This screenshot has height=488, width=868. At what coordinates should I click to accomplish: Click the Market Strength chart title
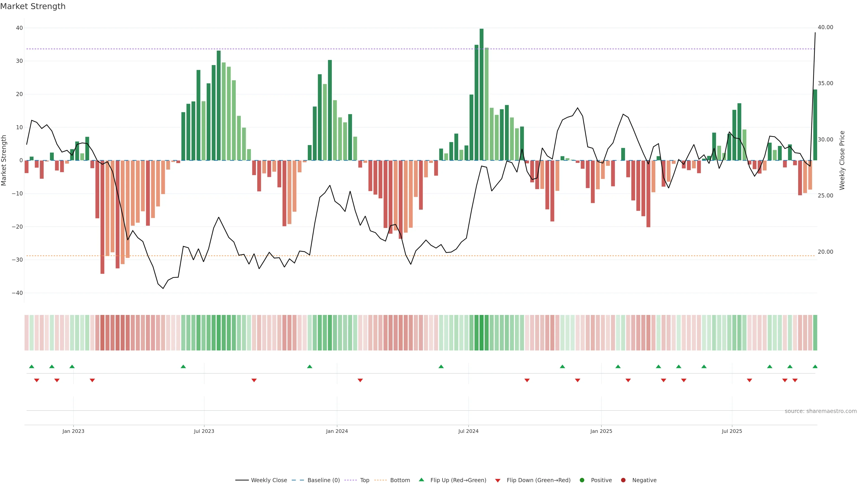(x=33, y=6)
